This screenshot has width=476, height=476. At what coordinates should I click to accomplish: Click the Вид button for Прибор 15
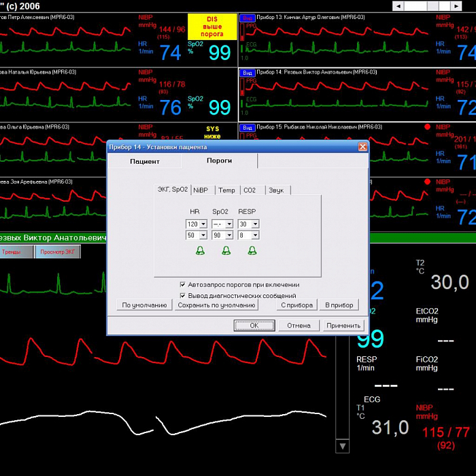[248, 127]
